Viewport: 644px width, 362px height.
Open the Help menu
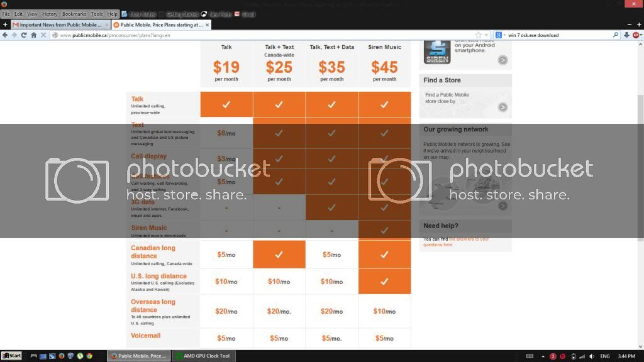tap(112, 14)
